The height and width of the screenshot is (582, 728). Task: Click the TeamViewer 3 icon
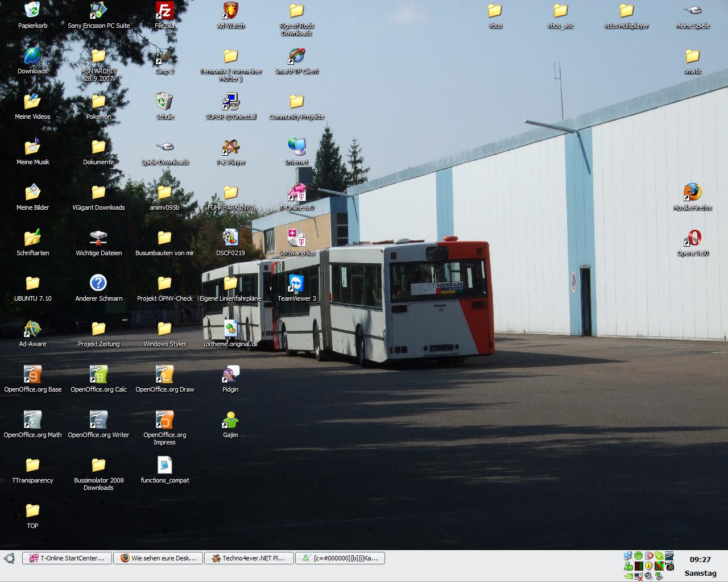pyautogui.click(x=296, y=284)
